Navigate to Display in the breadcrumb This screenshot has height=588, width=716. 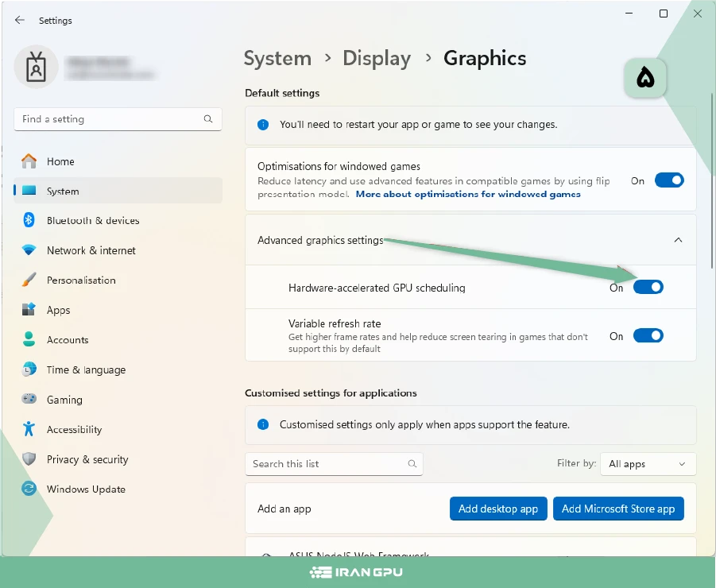point(377,59)
